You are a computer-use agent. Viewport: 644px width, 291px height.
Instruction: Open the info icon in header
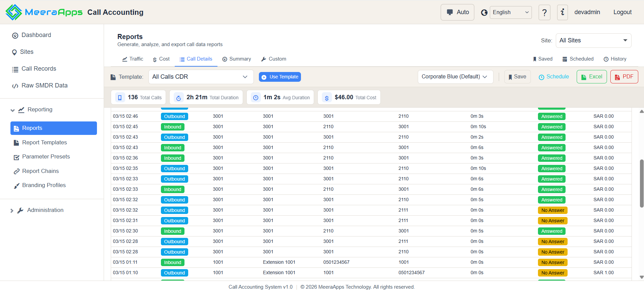(x=562, y=12)
